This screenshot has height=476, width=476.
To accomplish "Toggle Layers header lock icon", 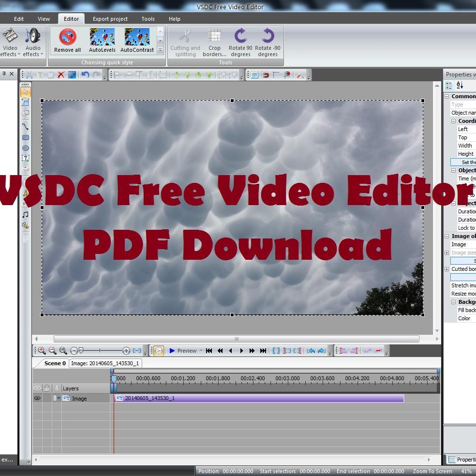I will (46, 388).
